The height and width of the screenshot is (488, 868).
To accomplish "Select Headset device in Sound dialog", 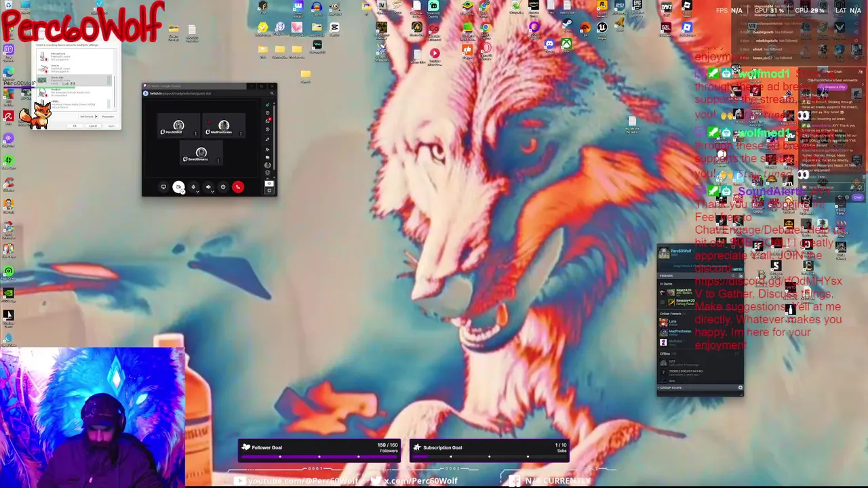I will click(x=74, y=92).
